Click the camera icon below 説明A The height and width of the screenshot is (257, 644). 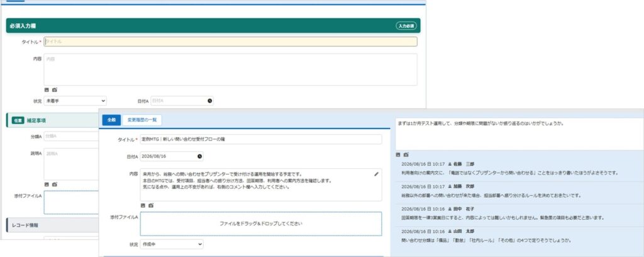click(x=55, y=184)
